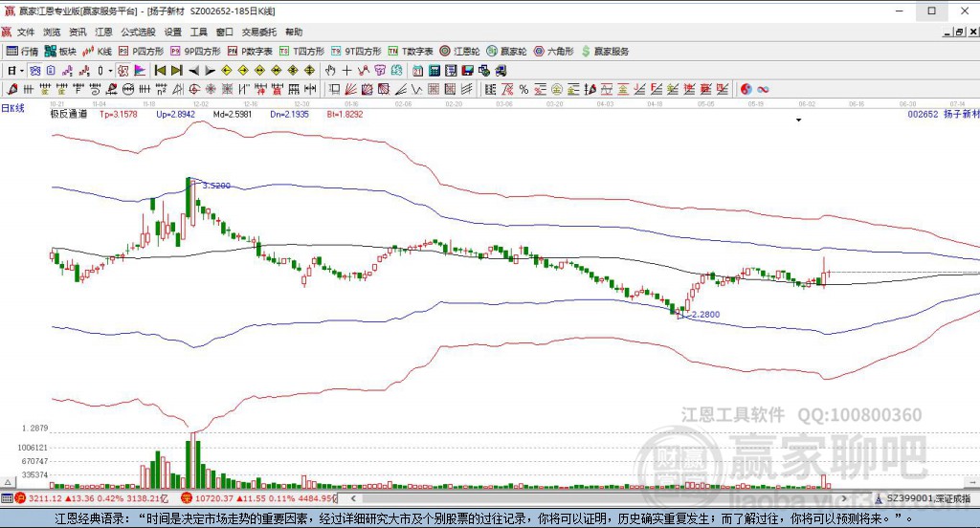Open the 窗口 menu
The image size is (980, 528).
pos(225,32)
